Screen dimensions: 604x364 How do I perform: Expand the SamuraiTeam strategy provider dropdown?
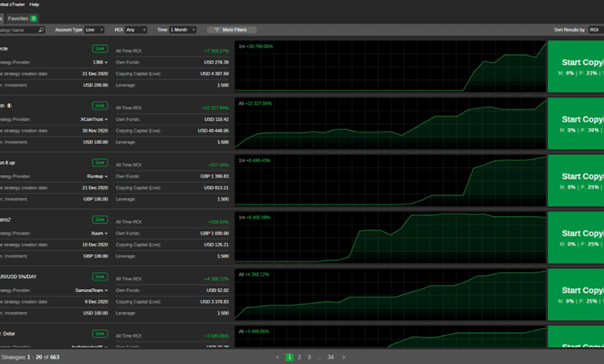coord(94,290)
